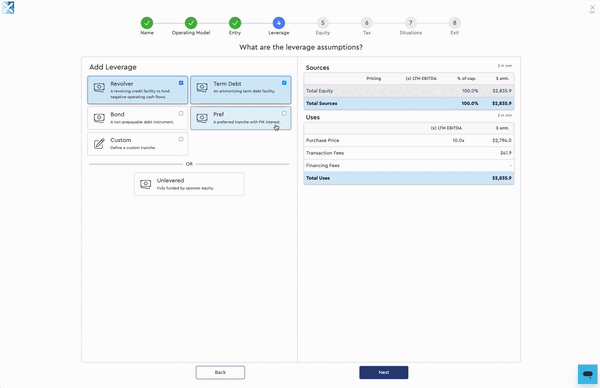This screenshot has height=388, width=600.
Task: Click the Back button
Action: coord(220,372)
